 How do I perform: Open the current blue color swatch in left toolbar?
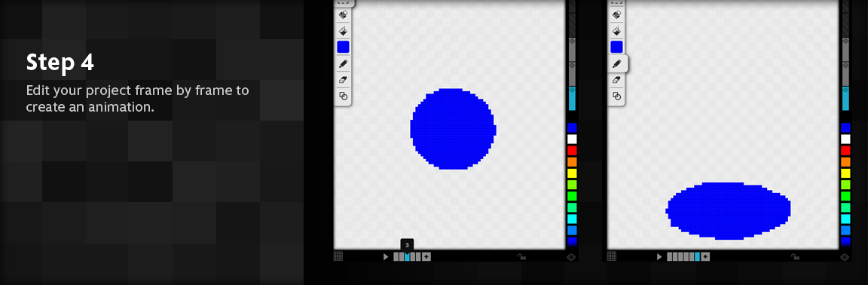(x=344, y=47)
